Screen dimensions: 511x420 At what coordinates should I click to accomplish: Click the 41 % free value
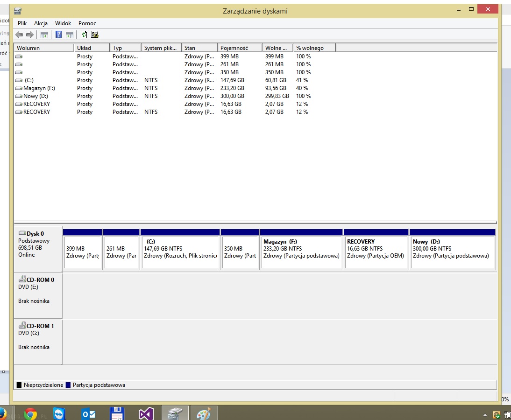[x=302, y=80]
